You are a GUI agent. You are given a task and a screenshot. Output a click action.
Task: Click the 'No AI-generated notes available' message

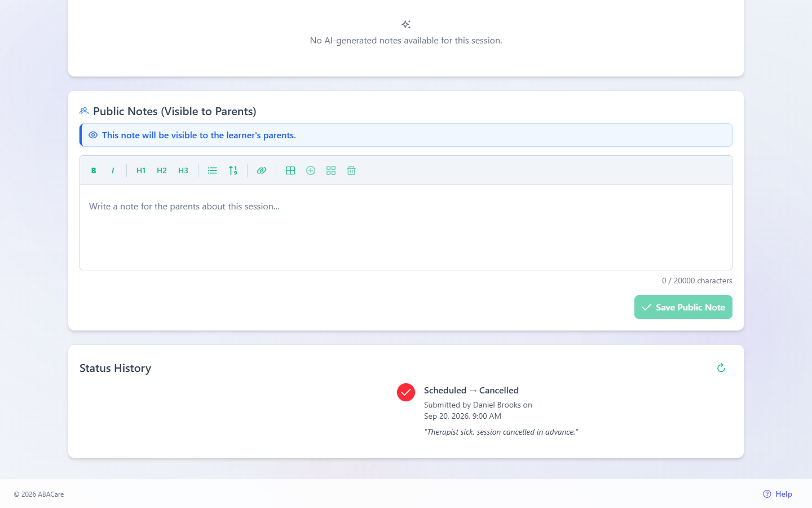tap(406, 41)
